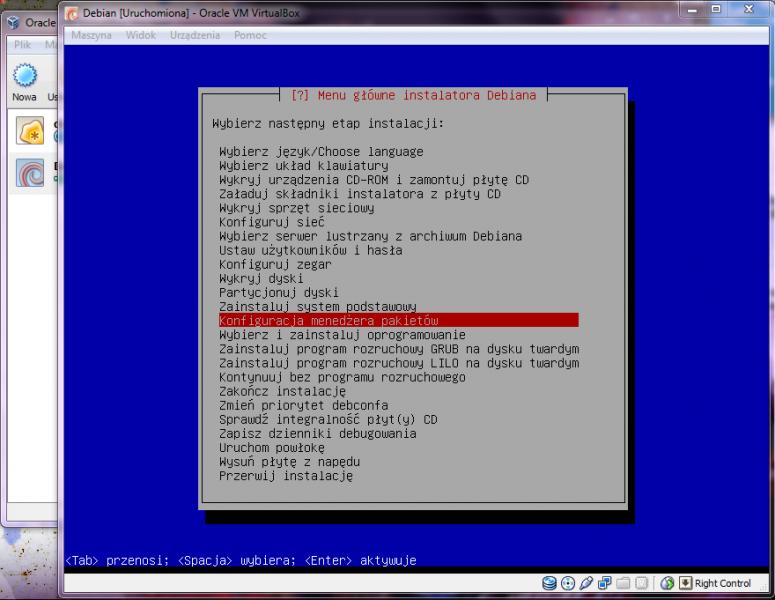775x600 pixels.
Task: Click the mouse integration globe icon
Action: [668, 583]
